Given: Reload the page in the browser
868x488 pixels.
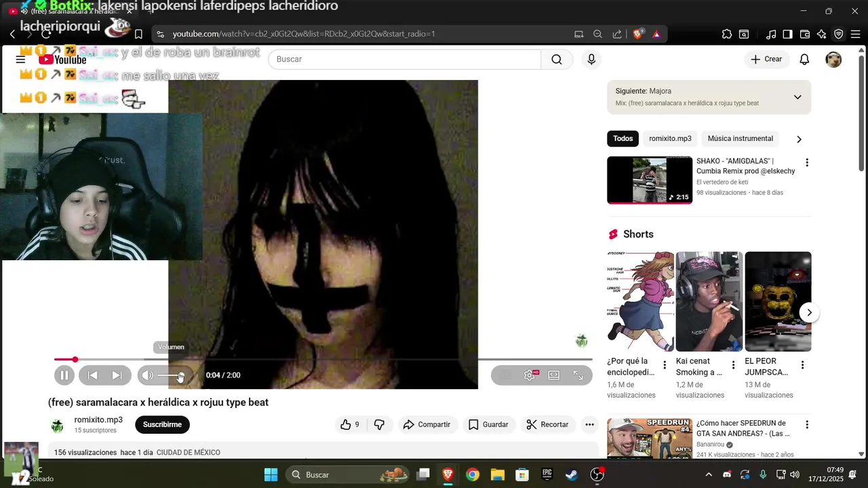Looking at the screenshot, I should pos(46,34).
